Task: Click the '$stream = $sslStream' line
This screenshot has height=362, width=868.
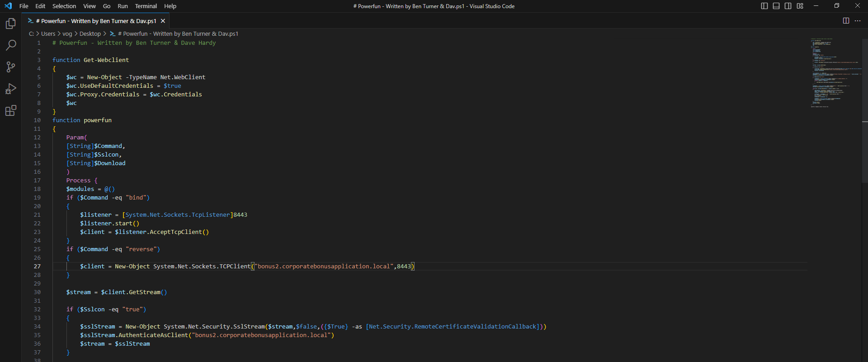Action: (115, 344)
